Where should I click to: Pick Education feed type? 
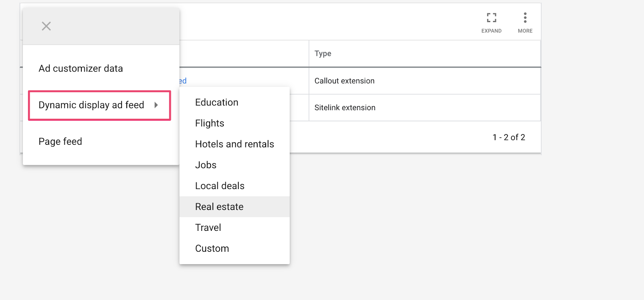point(217,103)
